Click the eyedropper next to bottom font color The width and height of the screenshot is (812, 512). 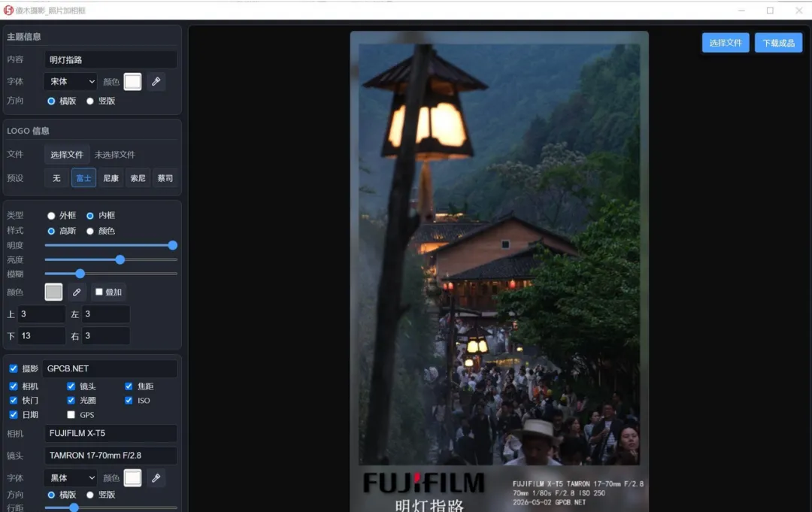(x=156, y=478)
